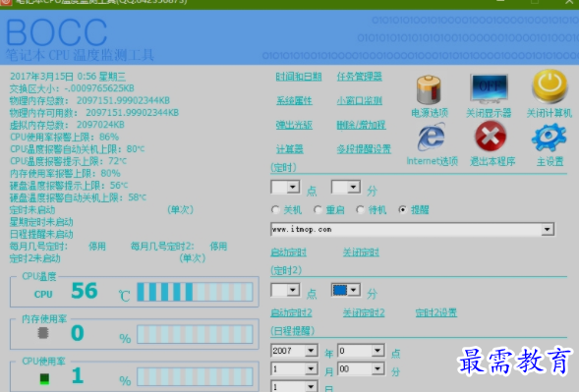Open the 定时2 hour (点) dropdown
This screenshot has height=392, width=579.
pyautogui.click(x=293, y=290)
